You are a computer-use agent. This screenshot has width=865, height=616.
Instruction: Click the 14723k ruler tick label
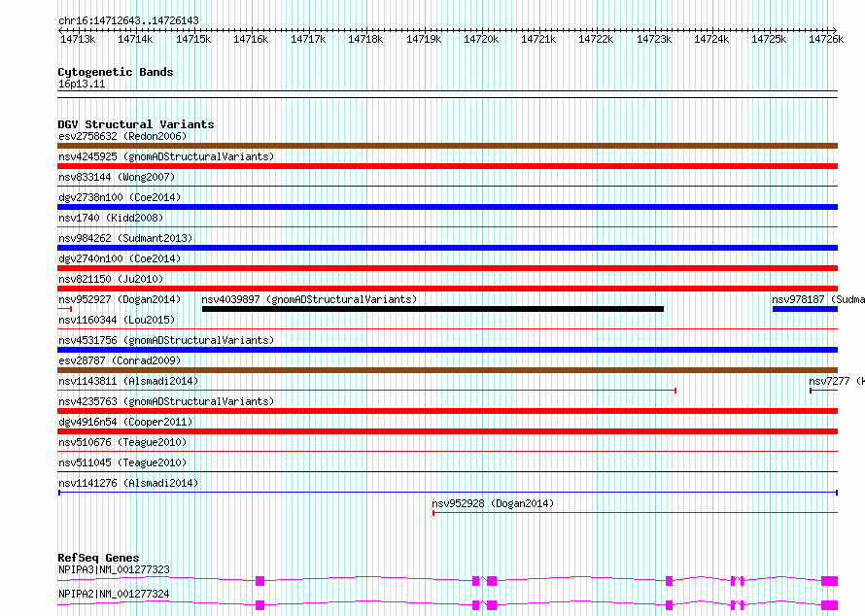[654, 39]
